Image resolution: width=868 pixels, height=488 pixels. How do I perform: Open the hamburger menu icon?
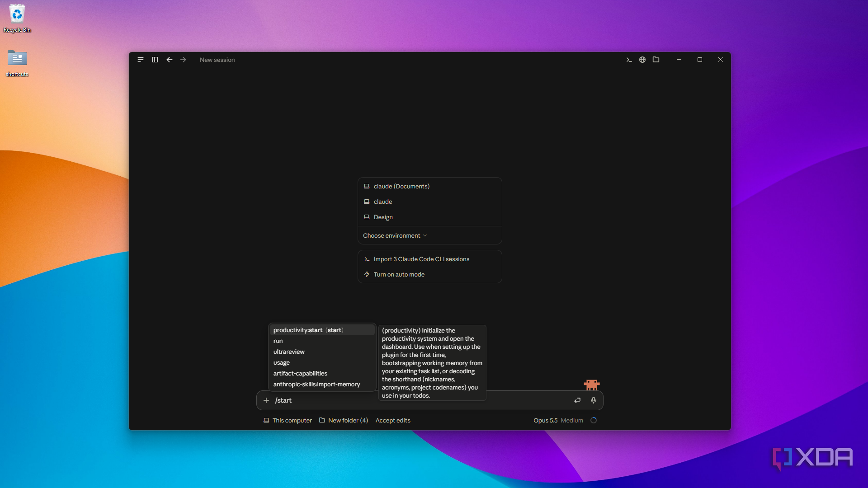point(141,60)
